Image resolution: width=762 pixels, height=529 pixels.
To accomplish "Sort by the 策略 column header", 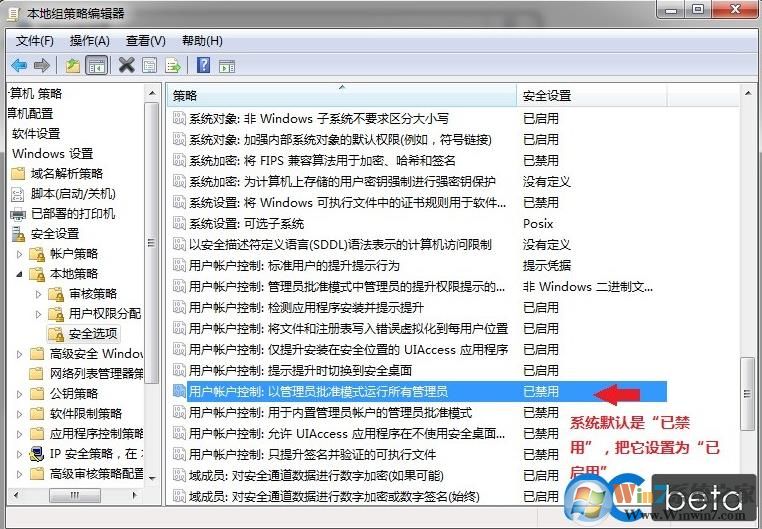I will pyautogui.click(x=341, y=96).
